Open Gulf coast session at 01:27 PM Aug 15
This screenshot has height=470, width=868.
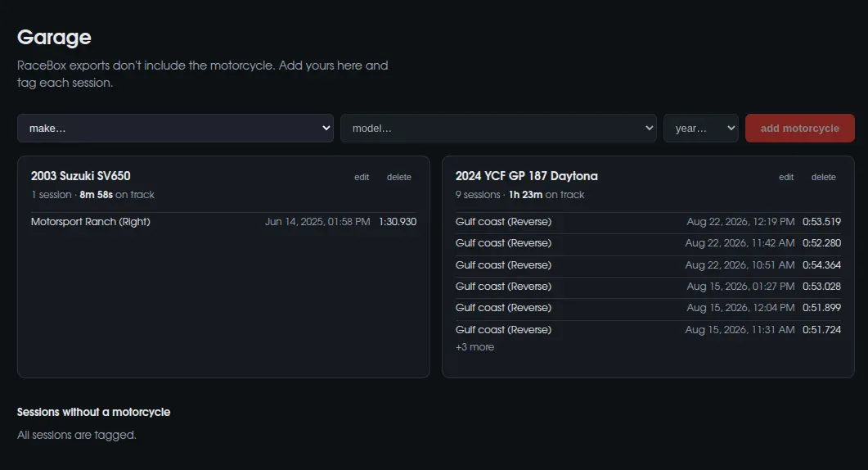[648, 287]
